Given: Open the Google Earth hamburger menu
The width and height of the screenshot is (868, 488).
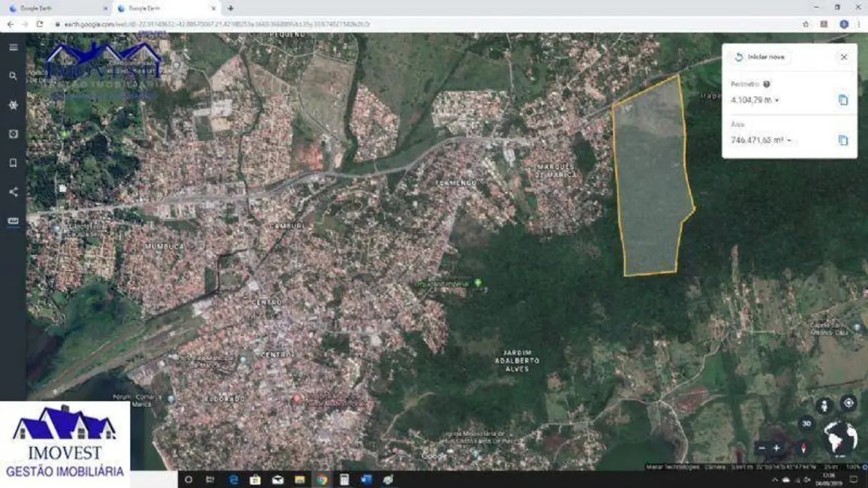Looking at the screenshot, I should [14, 47].
